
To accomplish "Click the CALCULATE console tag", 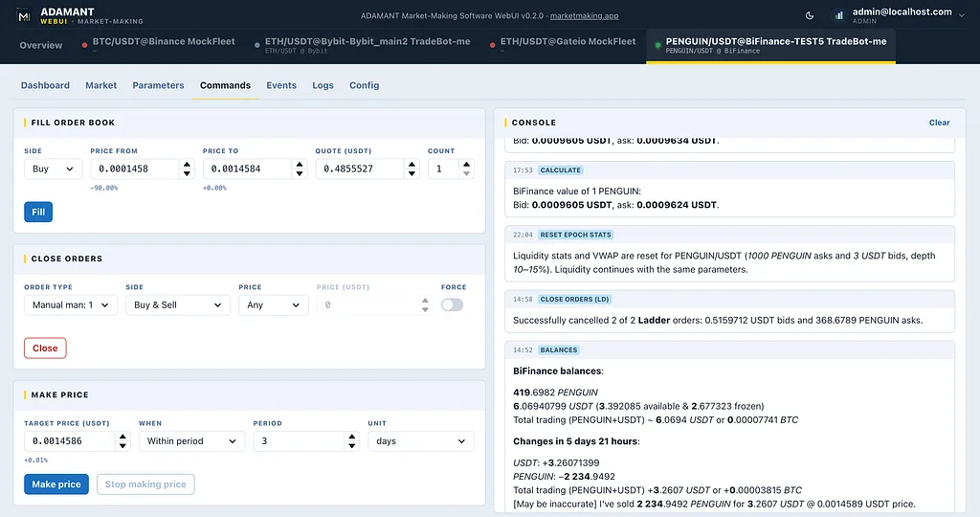I will [560, 170].
